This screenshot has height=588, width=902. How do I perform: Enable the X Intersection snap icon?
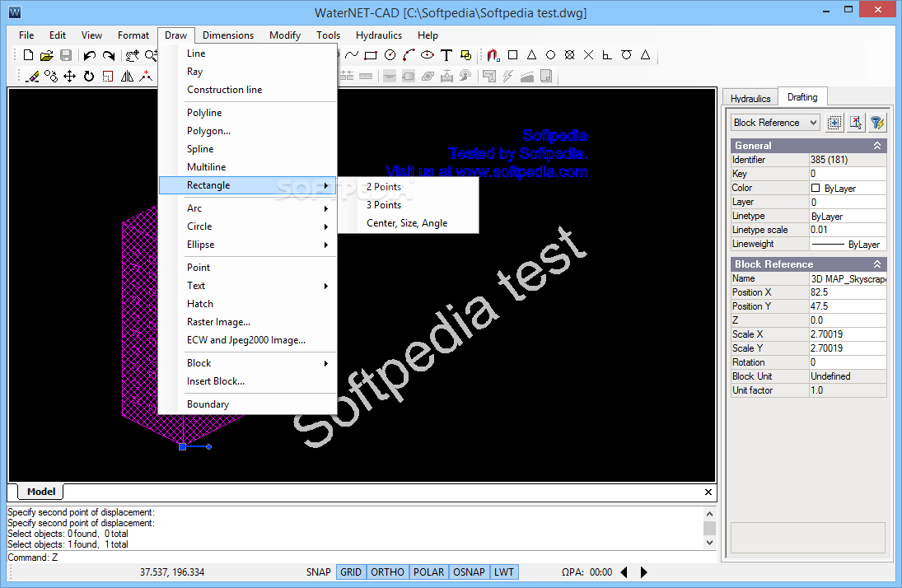(588, 55)
